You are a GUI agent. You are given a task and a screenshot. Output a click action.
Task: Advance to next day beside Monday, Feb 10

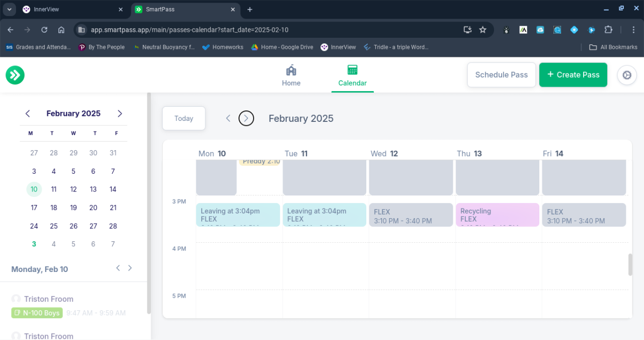point(130,268)
